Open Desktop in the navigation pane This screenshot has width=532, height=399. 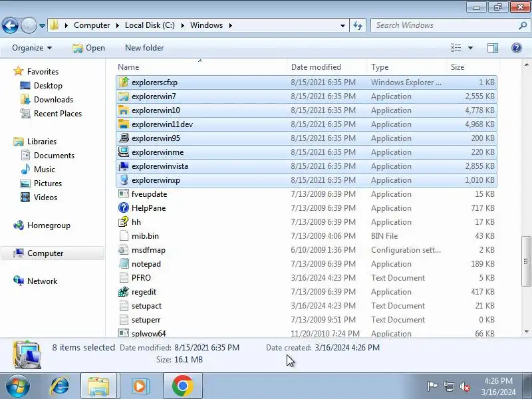click(48, 86)
